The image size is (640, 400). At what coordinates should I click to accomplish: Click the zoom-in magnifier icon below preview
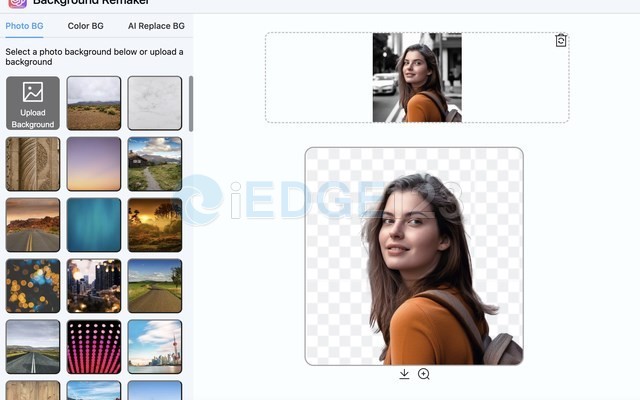pyautogui.click(x=424, y=374)
